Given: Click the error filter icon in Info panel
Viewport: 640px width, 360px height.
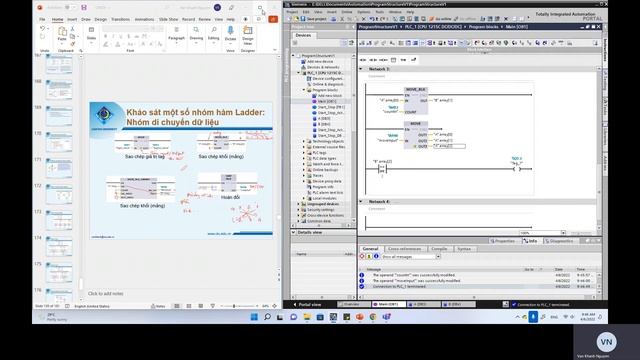Looking at the screenshot, I should (x=362, y=256).
